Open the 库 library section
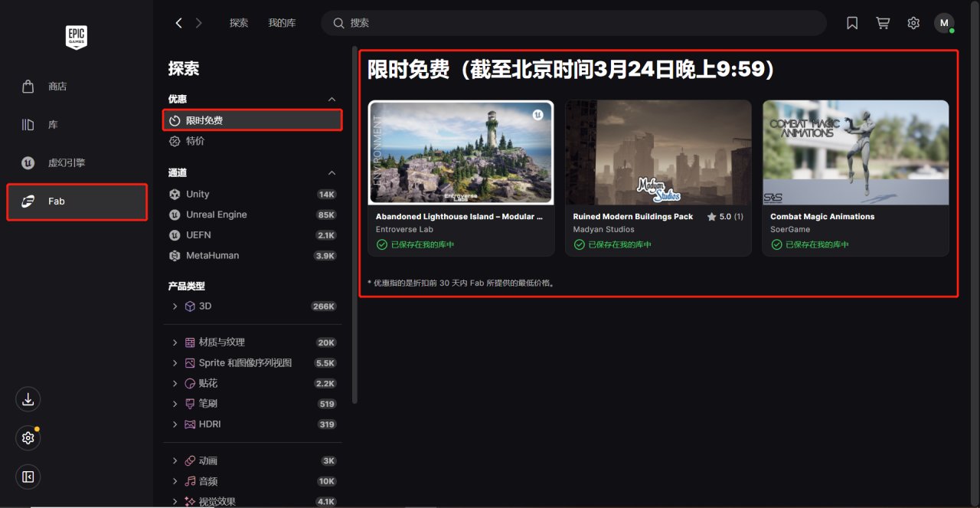Screen dimensions: 980x508 tap(77, 125)
